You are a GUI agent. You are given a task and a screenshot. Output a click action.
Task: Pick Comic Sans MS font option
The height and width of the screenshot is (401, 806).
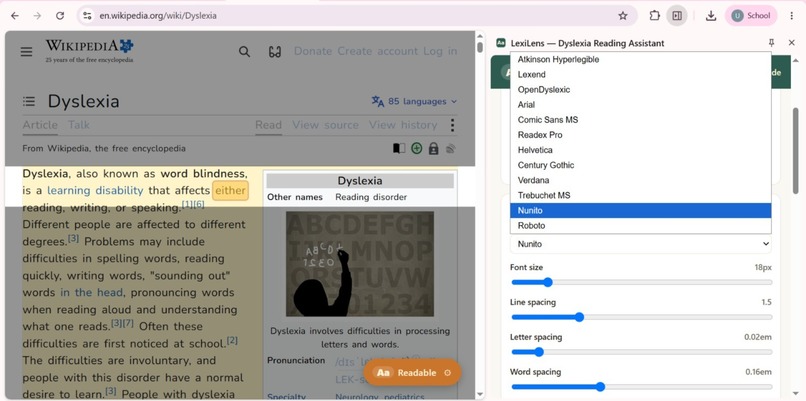pos(640,120)
